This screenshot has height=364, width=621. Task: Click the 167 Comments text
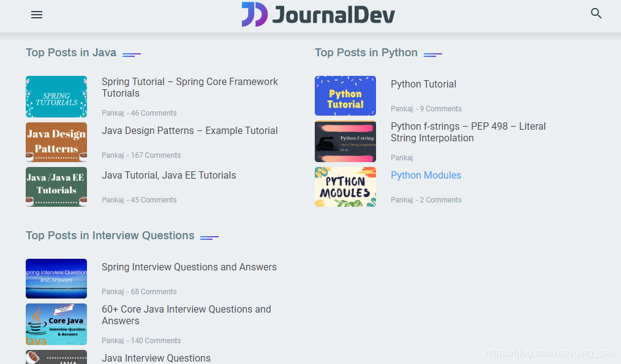click(x=156, y=155)
